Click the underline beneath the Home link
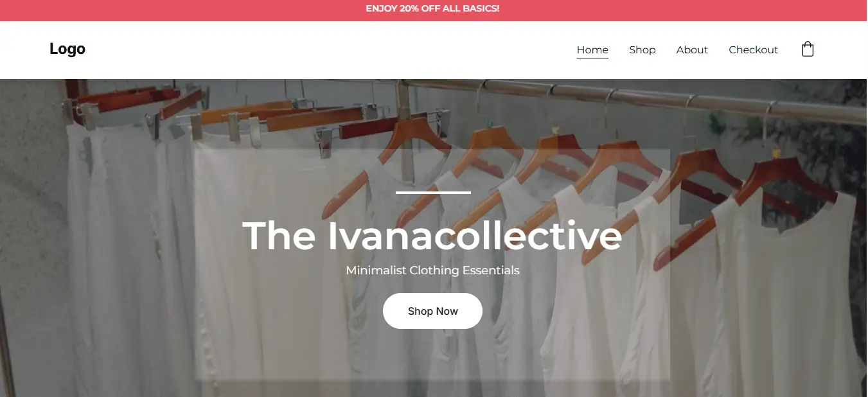 click(592, 58)
